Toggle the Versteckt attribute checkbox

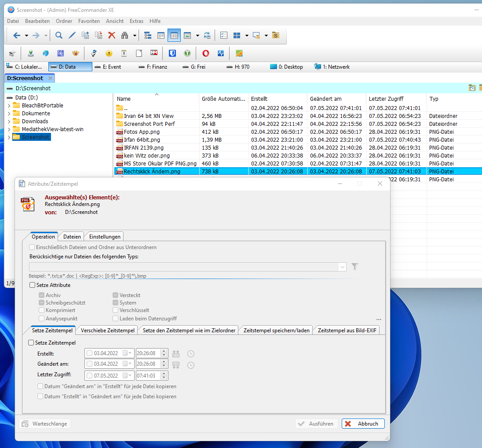[115, 295]
